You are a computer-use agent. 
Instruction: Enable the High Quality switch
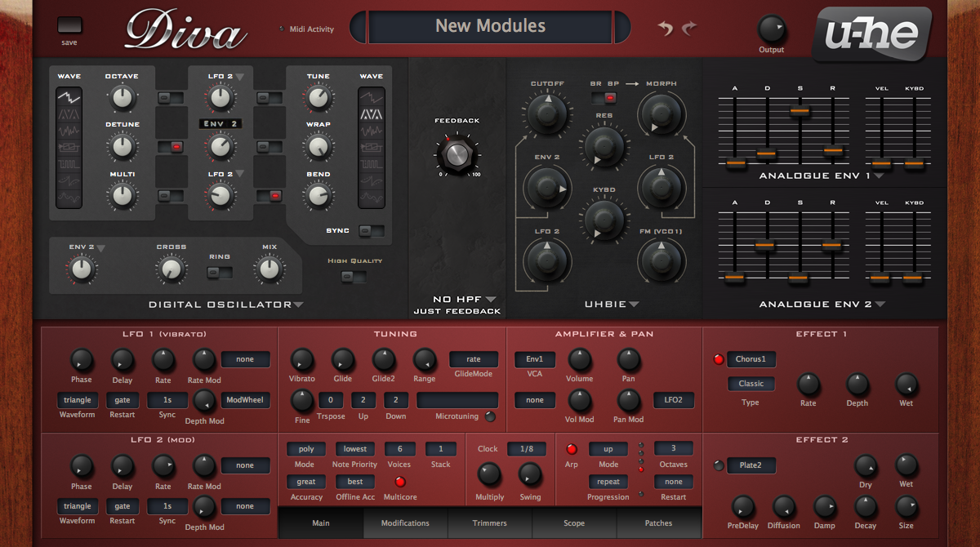click(x=354, y=277)
